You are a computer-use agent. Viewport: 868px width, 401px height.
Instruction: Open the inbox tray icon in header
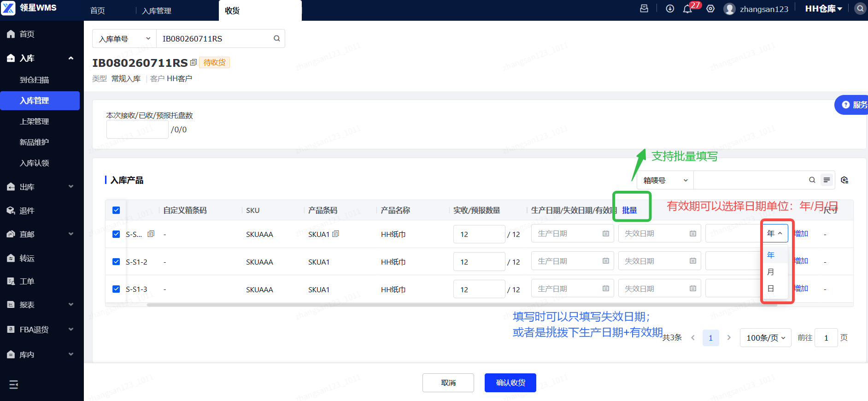pyautogui.click(x=644, y=9)
